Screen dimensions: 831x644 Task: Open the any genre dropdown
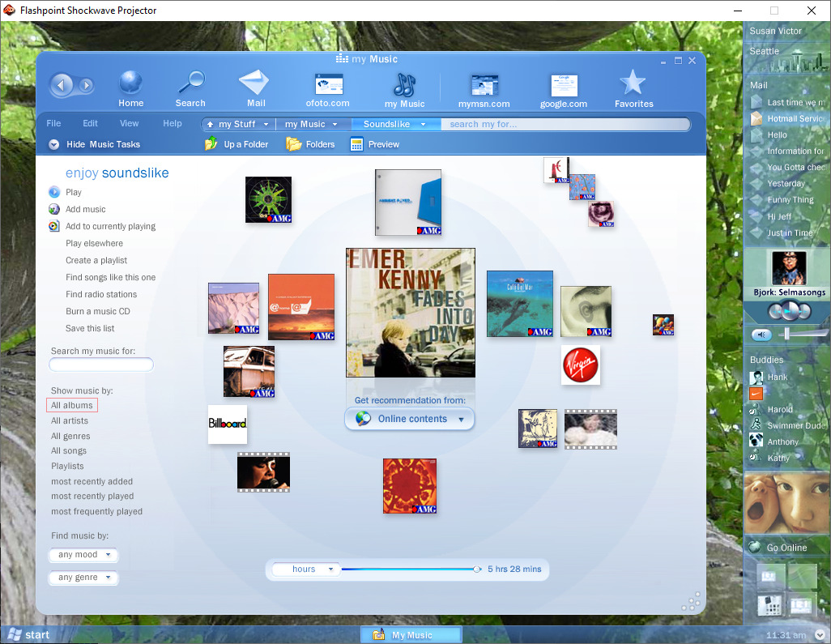tap(83, 578)
